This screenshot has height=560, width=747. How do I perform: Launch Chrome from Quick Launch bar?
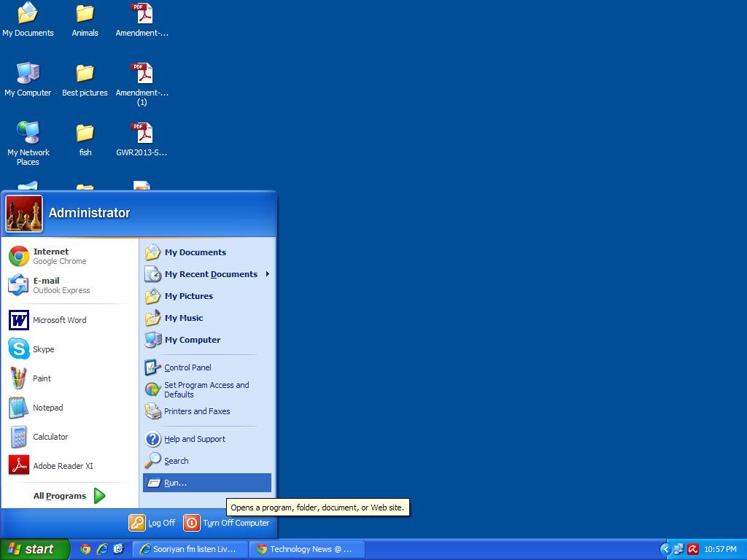[85, 549]
